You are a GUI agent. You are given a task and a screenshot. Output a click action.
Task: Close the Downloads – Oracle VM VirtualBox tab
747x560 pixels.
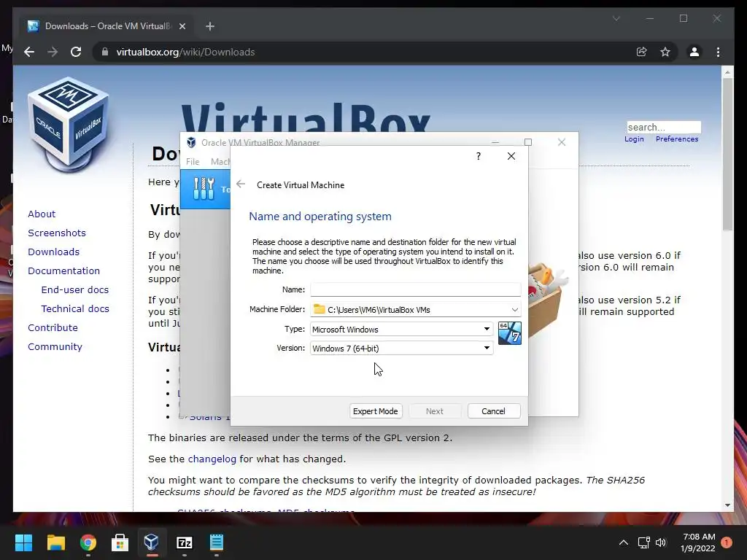(182, 26)
